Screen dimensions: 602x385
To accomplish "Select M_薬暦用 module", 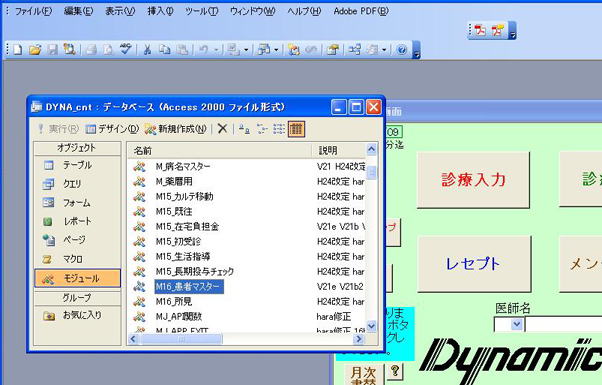I will [x=174, y=182].
